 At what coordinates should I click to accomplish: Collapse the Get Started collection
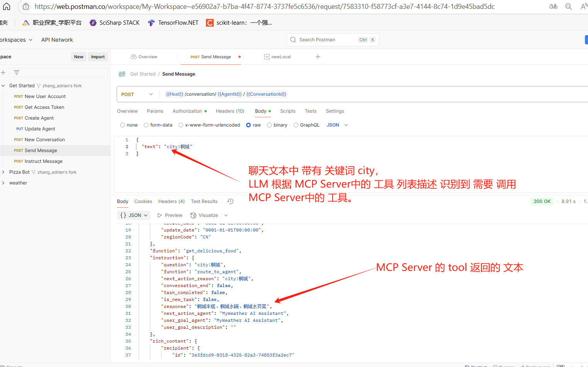coord(3,86)
